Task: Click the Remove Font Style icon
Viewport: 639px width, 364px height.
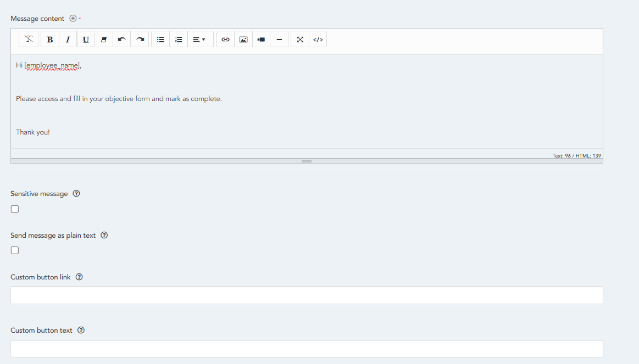Action: (29, 40)
